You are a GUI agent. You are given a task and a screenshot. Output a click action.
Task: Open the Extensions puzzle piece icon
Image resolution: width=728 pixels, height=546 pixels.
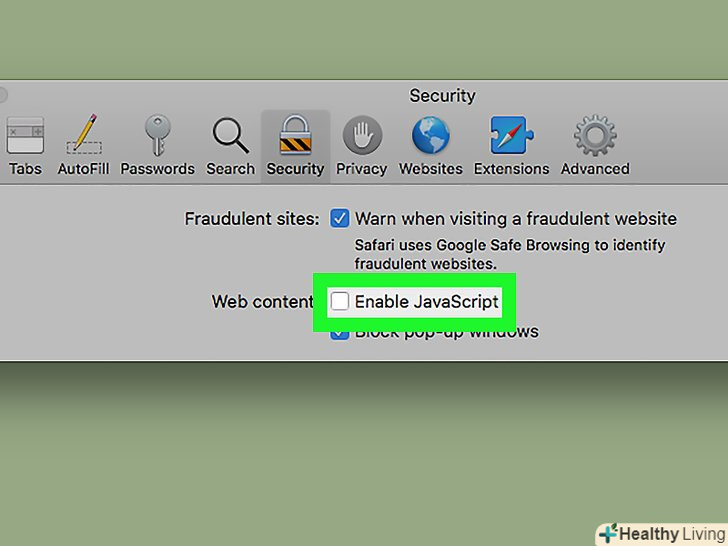click(x=512, y=135)
